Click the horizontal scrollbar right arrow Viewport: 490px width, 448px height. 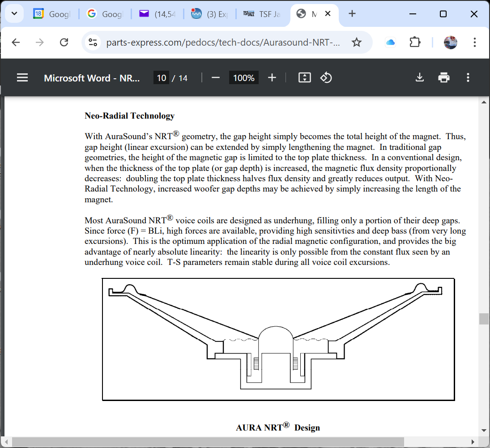(x=473, y=442)
